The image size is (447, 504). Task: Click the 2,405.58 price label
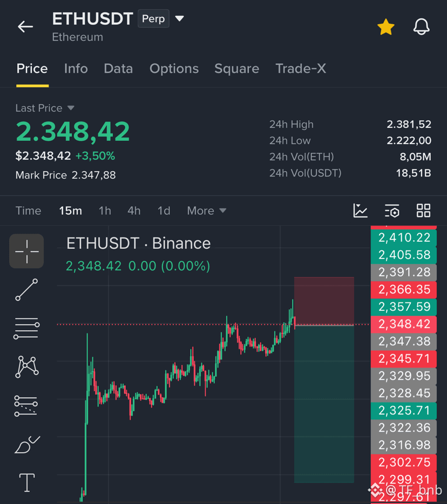tap(404, 255)
